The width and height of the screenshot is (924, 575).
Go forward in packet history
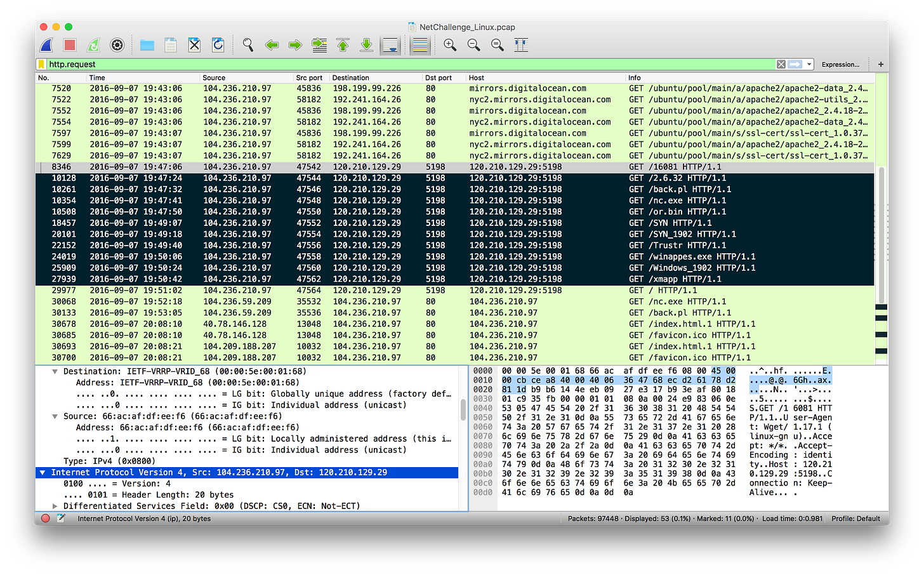tap(295, 45)
